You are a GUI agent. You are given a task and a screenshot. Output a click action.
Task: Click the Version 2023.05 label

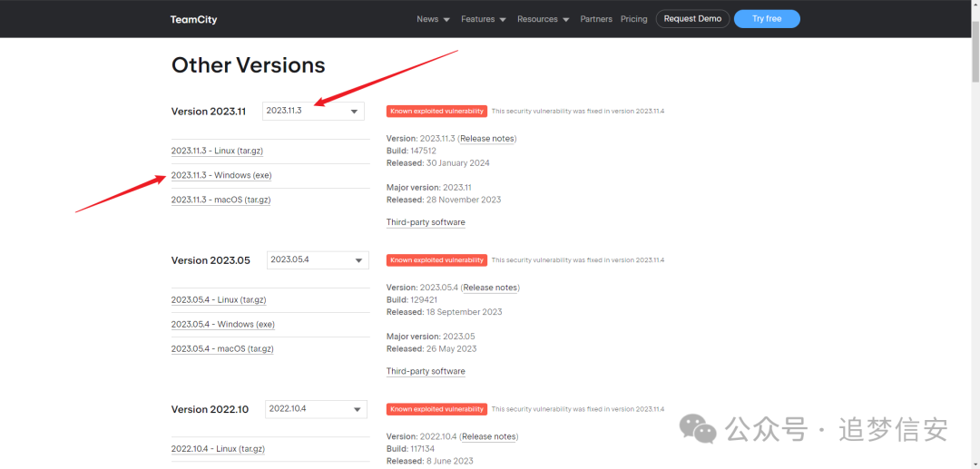tap(211, 260)
